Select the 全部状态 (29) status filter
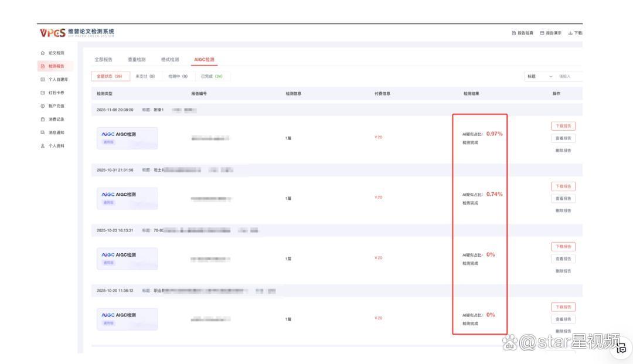The height and width of the screenshot is (364, 633). pos(110,76)
